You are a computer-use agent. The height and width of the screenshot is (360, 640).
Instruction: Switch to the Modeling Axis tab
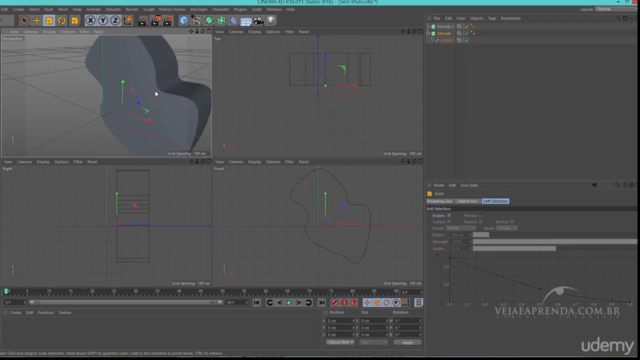click(x=440, y=201)
